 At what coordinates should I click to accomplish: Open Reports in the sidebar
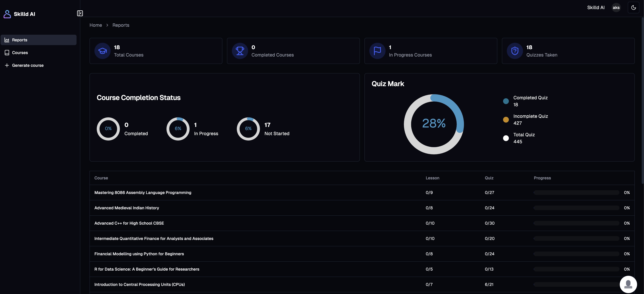point(19,40)
